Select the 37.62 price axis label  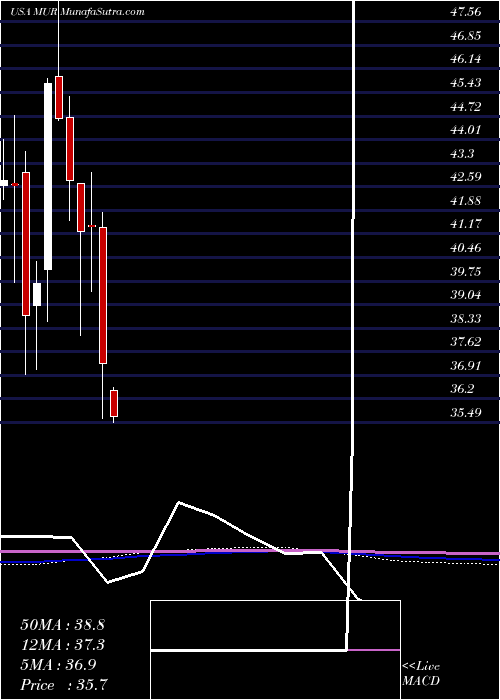(x=466, y=342)
